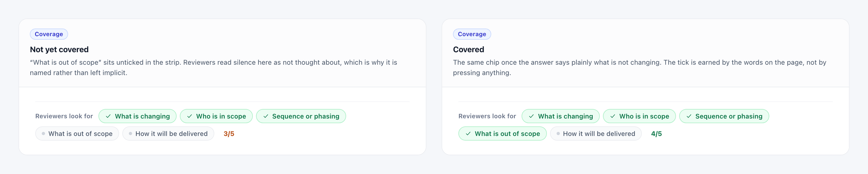868x174 pixels.
Task: Select the Sequence or phasing chip in Covered card
Action: coord(724,116)
